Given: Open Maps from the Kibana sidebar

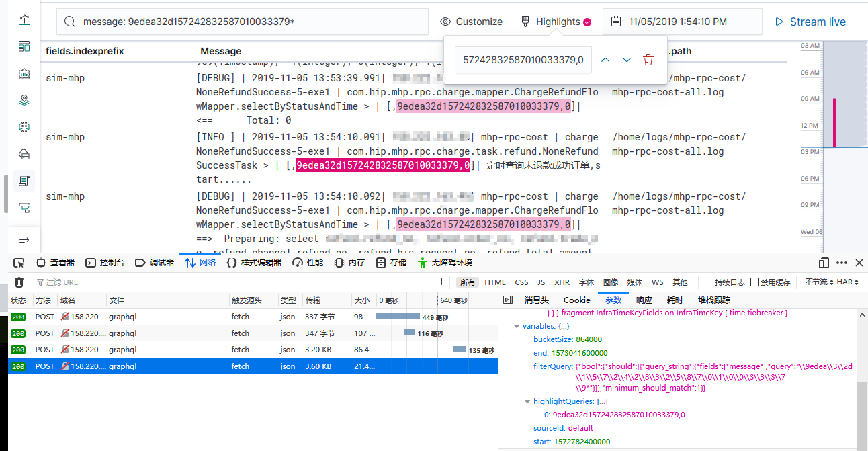Looking at the screenshot, I should click(x=24, y=100).
